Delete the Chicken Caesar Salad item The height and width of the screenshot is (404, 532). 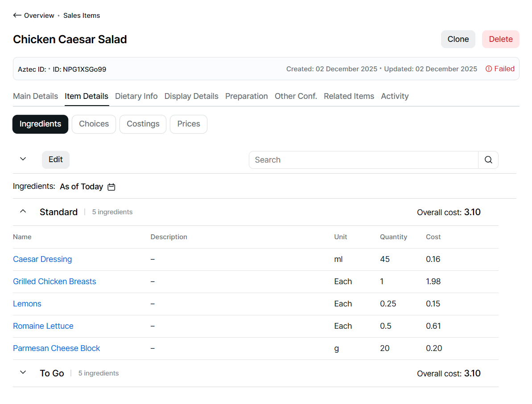tap(500, 39)
